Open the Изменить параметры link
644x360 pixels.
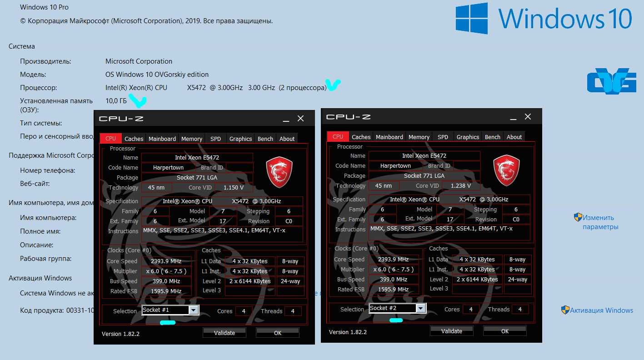(600, 222)
